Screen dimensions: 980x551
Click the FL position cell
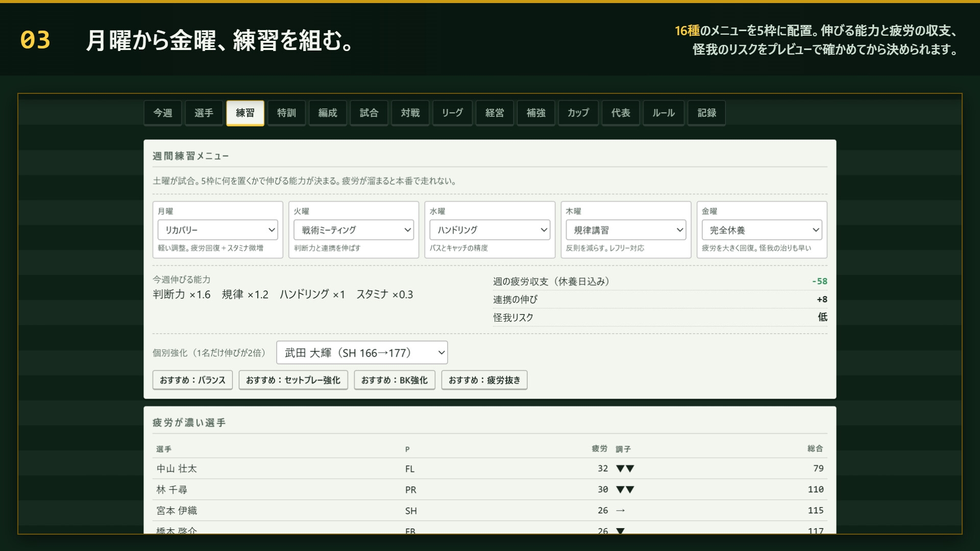pyautogui.click(x=410, y=469)
